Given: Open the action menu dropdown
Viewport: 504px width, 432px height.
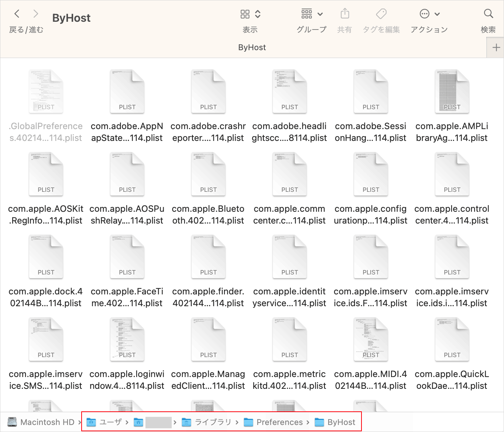Looking at the screenshot, I should [429, 14].
